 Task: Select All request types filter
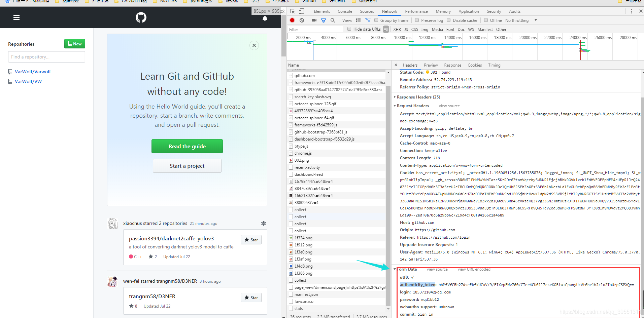[x=386, y=30]
